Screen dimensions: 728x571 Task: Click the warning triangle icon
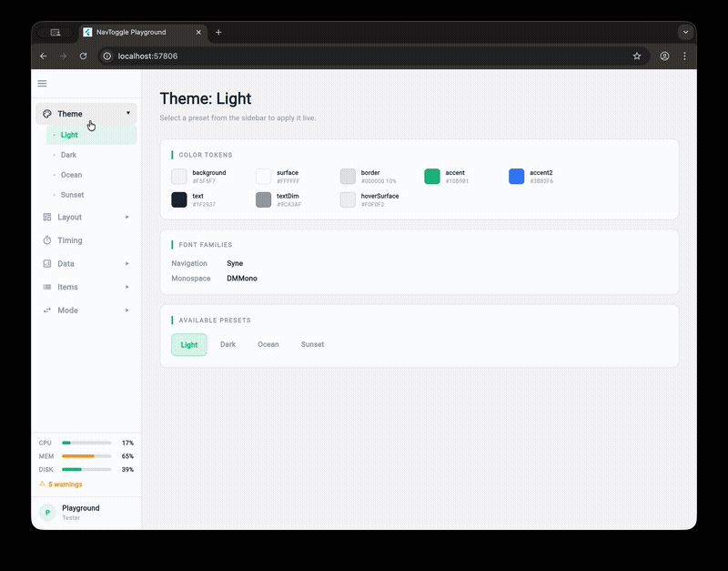point(42,484)
